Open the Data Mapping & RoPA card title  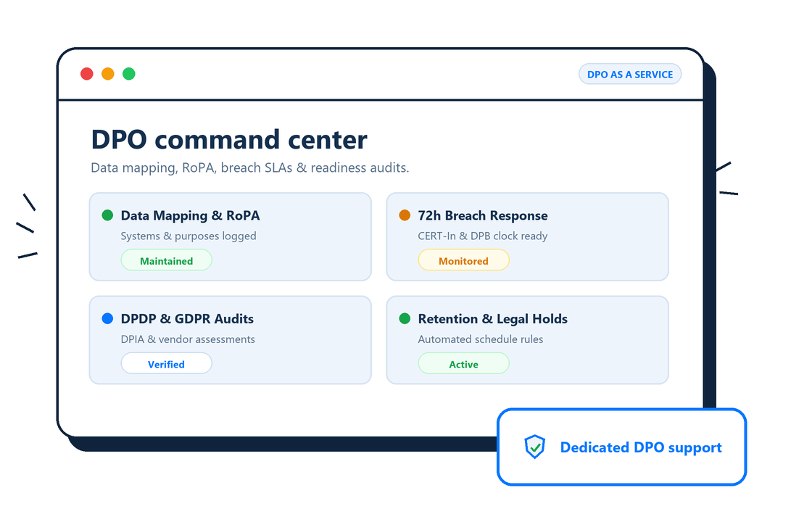[x=190, y=215]
